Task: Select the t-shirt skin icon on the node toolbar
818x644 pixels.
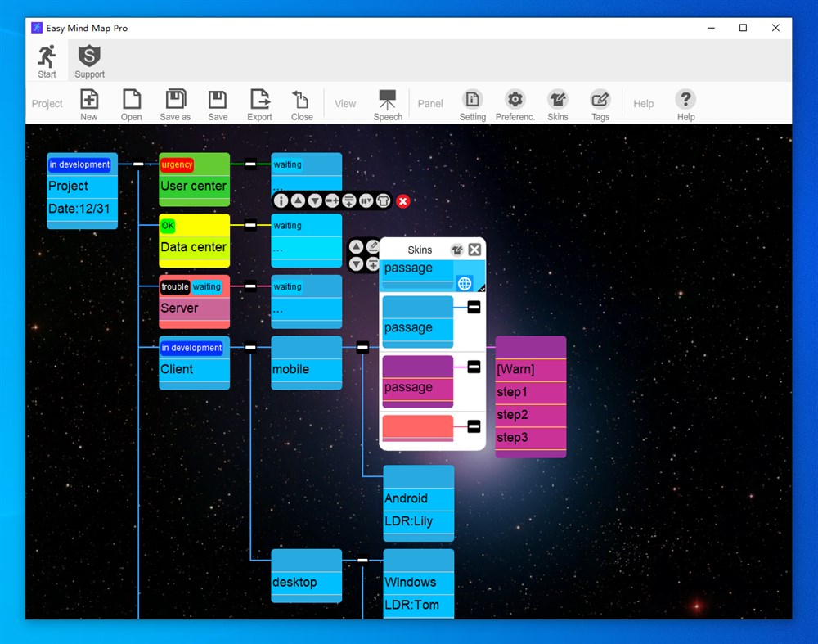Action: [x=383, y=200]
